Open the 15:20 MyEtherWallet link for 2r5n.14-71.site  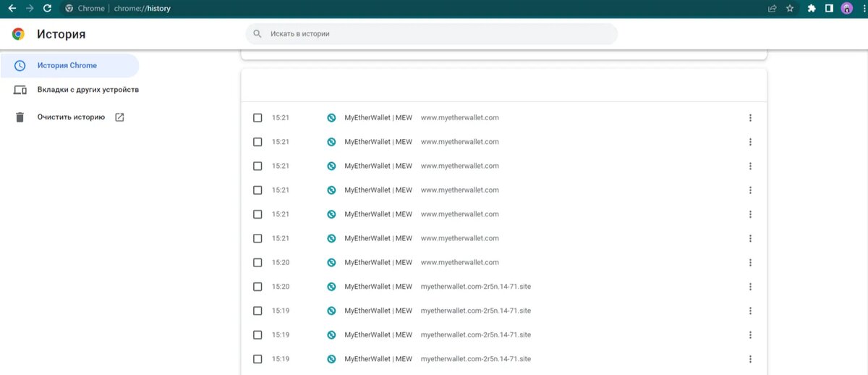click(378, 287)
